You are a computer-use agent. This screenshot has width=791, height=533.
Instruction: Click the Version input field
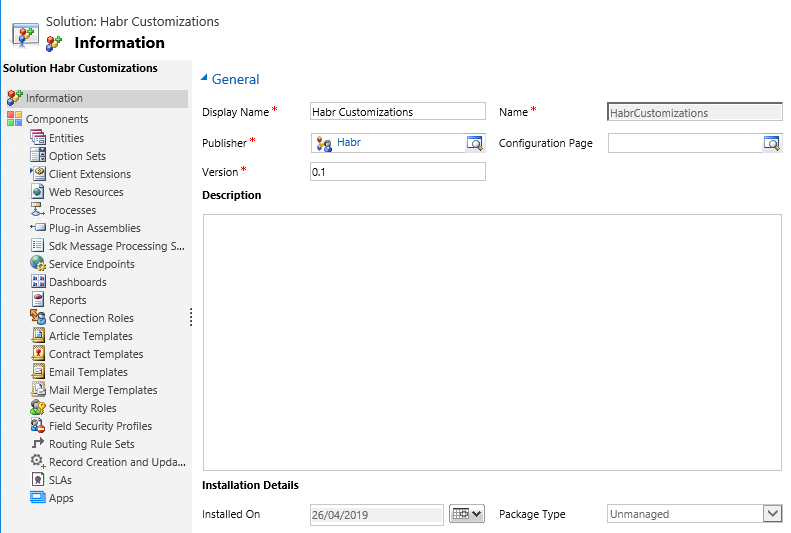click(398, 171)
